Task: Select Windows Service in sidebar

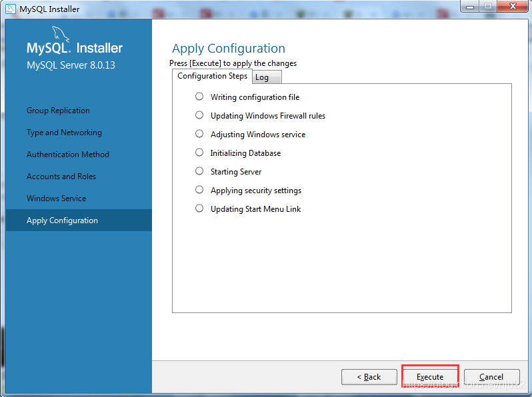Action: click(56, 198)
